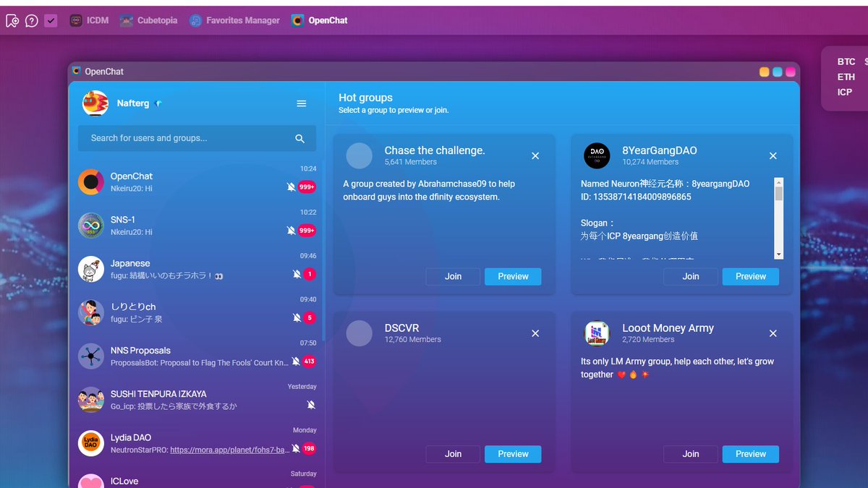This screenshot has height=488, width=868.
Task: Switch to the ICDM tab
Action: [x=89, y=20]
